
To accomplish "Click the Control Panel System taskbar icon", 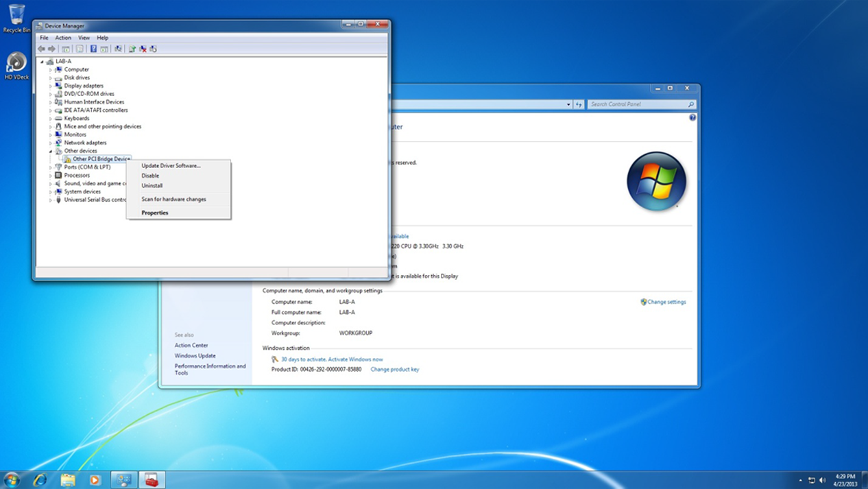I will (x=124, y=479).
